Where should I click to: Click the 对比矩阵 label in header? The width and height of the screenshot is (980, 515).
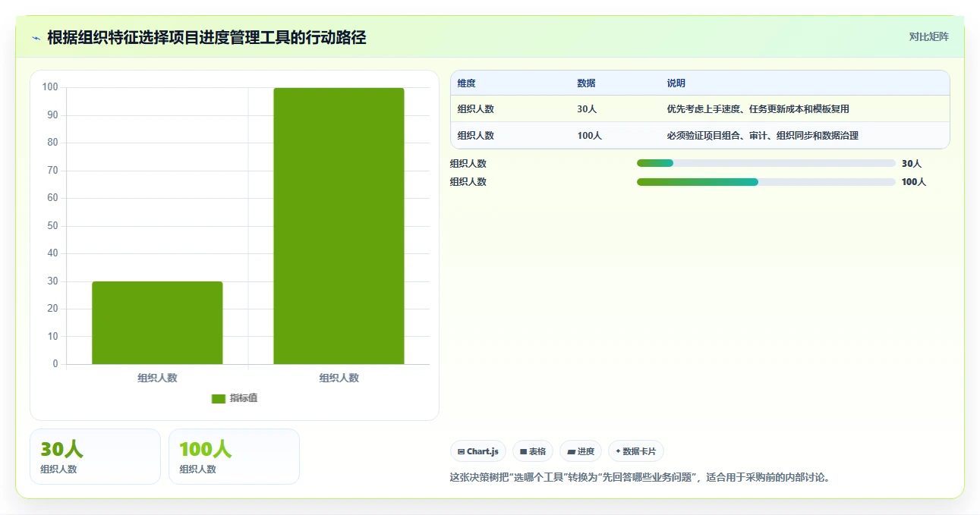pyautogui.click(x=929, y=36)
